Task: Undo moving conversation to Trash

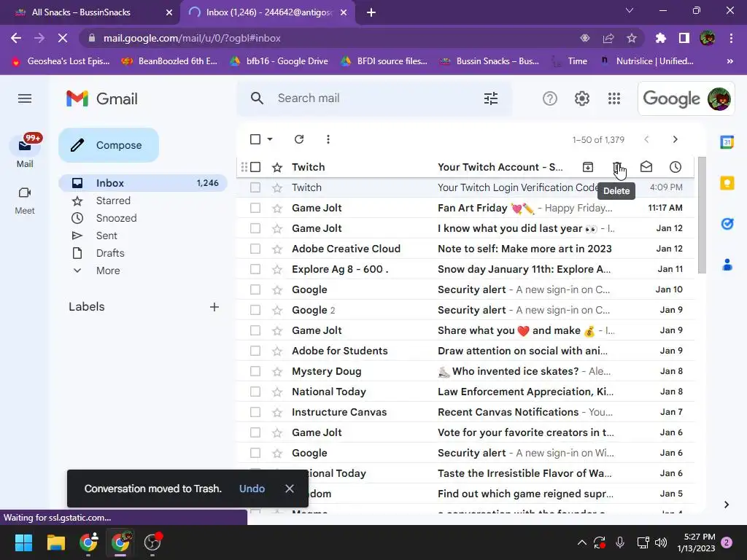Action: [252, 489]
